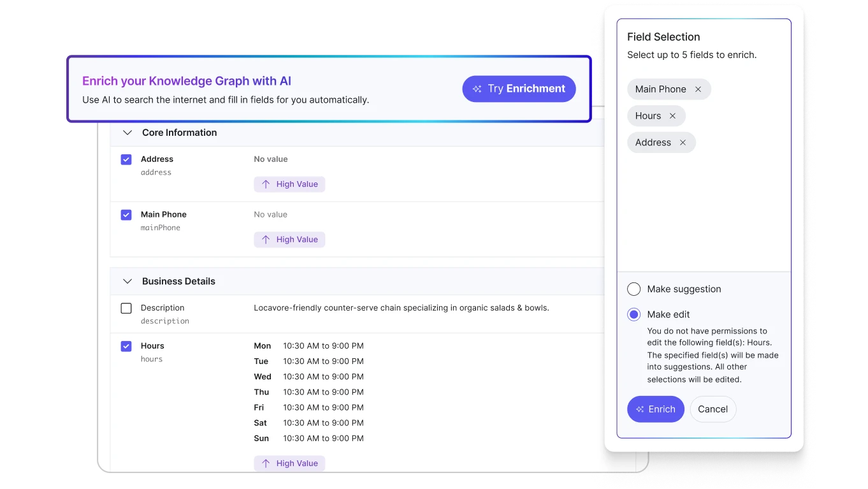Image resolution: width=868 pixels, height=489 pixels.
Task: Click the up arrow icon under Hours
Action: [x=266, y=463]
